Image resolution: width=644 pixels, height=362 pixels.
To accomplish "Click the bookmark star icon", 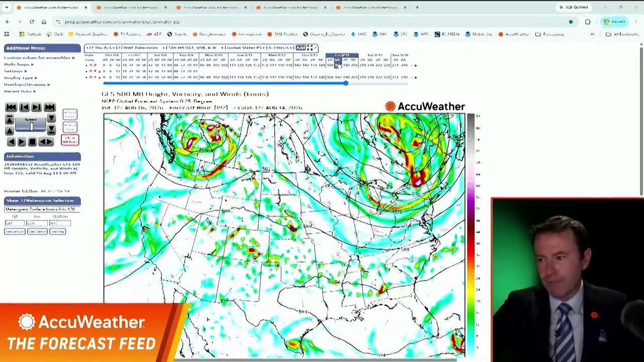I will [x=571, y=22].
